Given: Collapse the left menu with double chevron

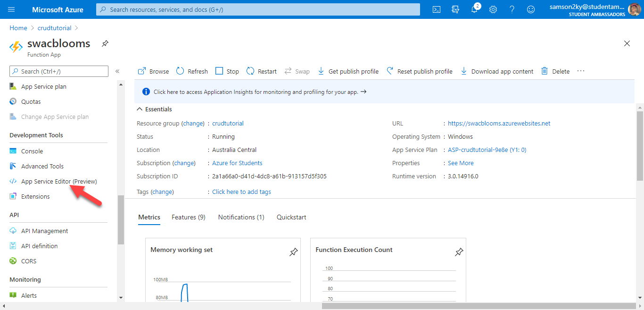Looking at the screenshot, I should click(117, 71).
